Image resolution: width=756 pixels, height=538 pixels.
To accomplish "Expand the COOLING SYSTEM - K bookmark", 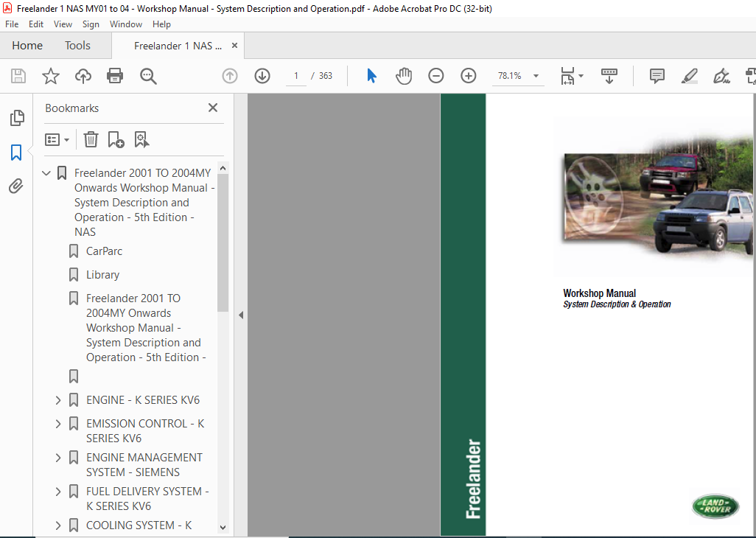I will 58,525.
